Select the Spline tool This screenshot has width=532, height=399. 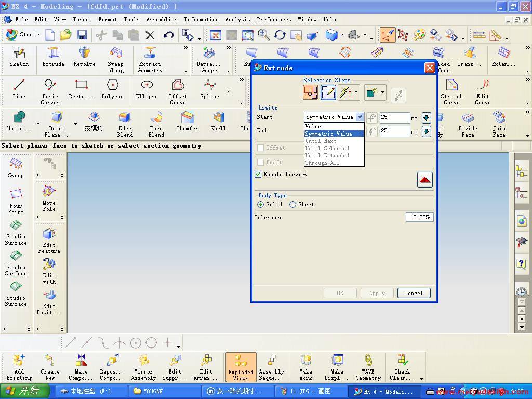[209, 89]
